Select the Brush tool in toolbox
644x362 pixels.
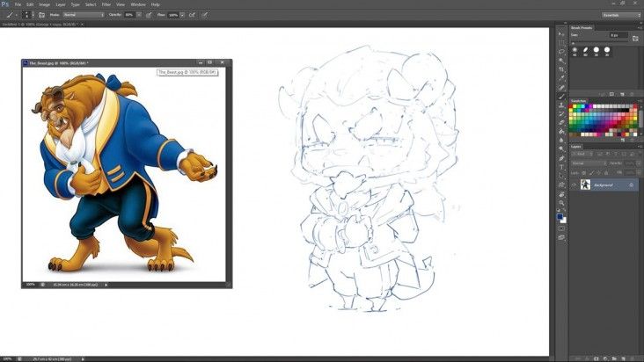click(x=561, y=96)
